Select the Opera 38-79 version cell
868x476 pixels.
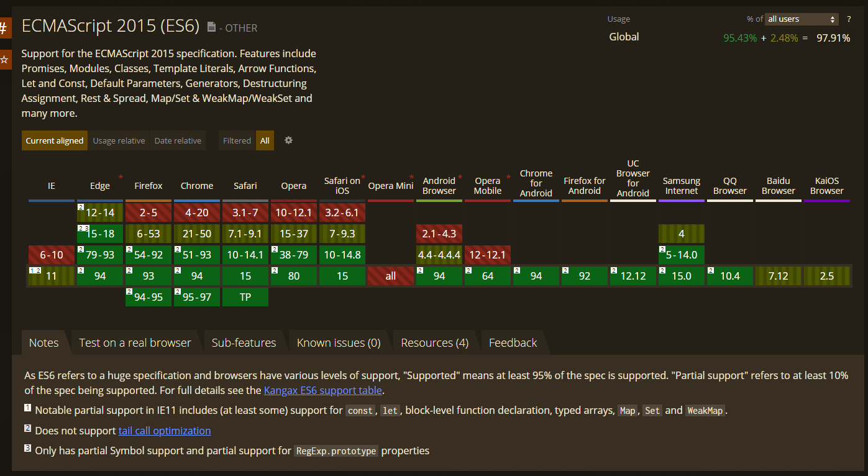tap(294, 255)
